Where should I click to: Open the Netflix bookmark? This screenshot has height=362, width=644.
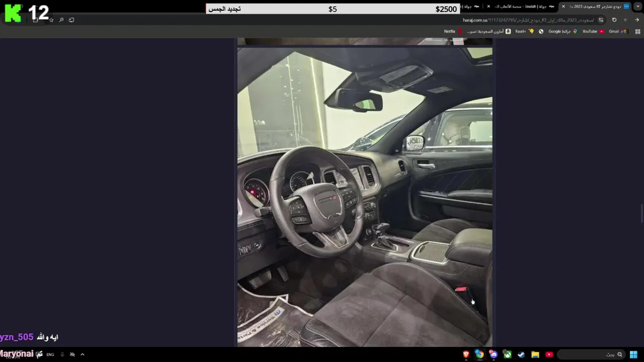tap(453, 31)
